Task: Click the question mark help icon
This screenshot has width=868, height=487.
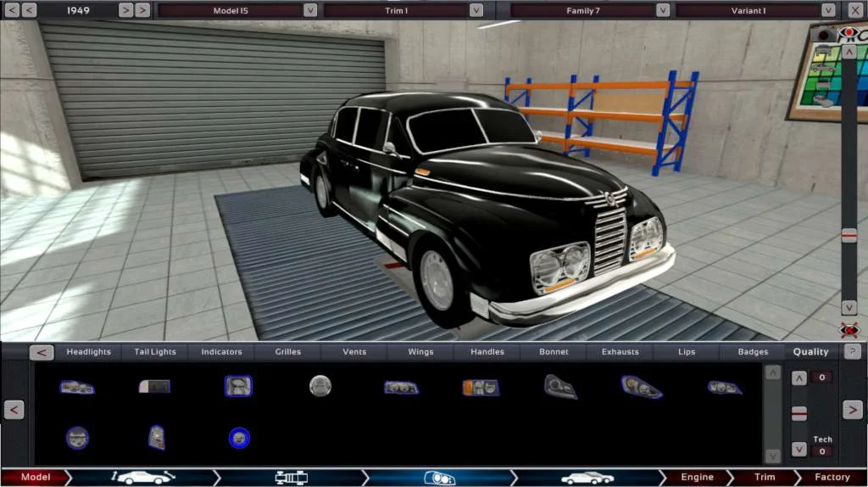Action: coord(853,351)
